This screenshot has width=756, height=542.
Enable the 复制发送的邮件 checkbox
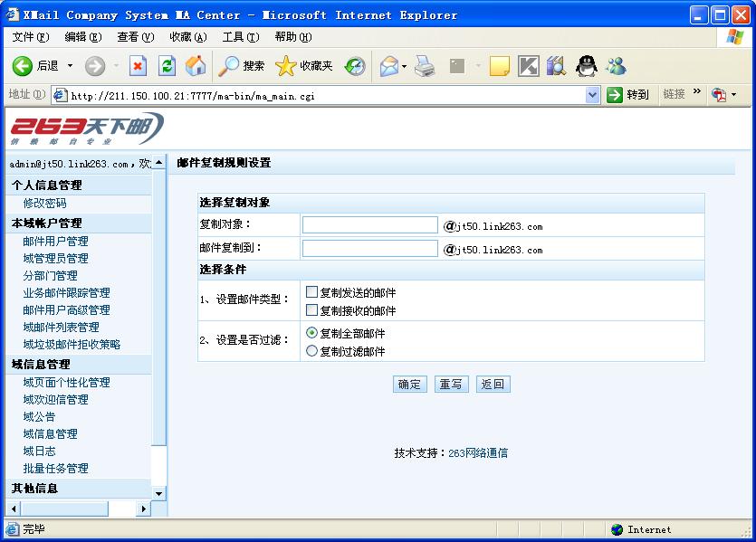click(x=312, y=292)
